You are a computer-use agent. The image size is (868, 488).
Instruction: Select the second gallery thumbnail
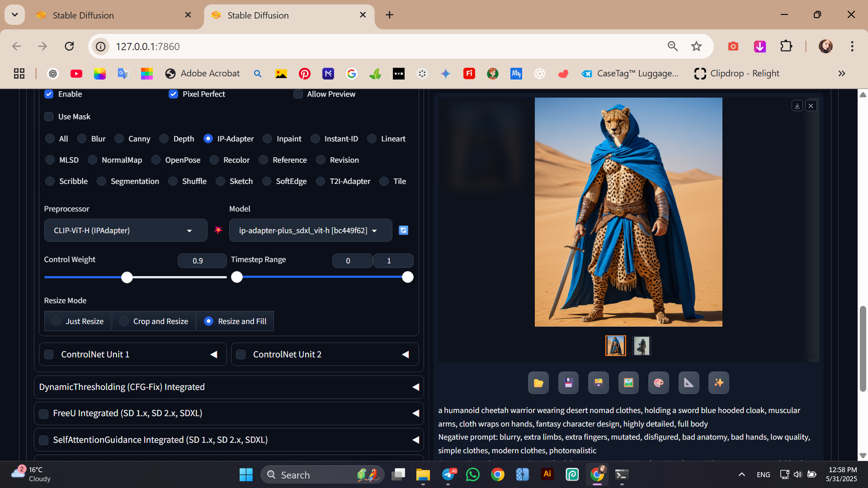641,346
